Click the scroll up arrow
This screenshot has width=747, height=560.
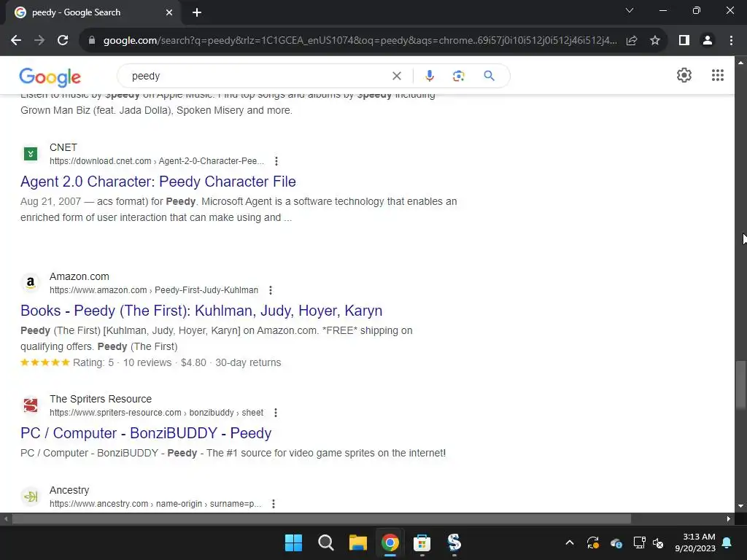pyautogui.click(x=740, y=63)
